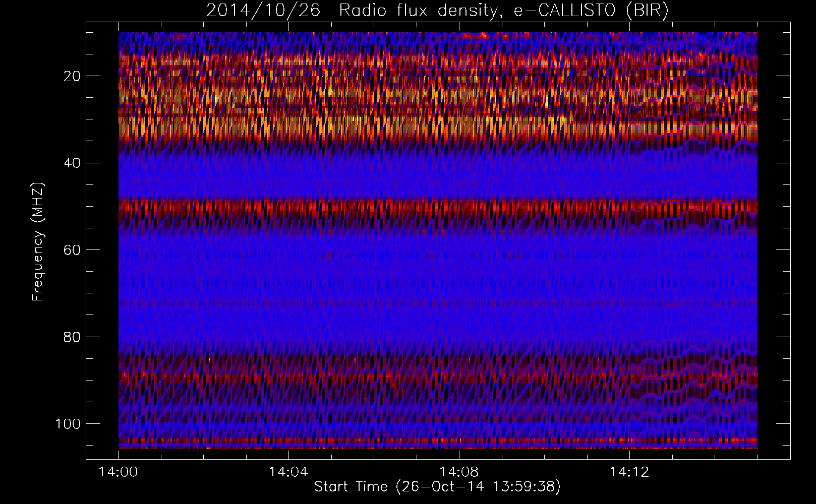Select the 14:08 time axis label
The width and height of the screenshot is (816, 504).
(459, 472)
